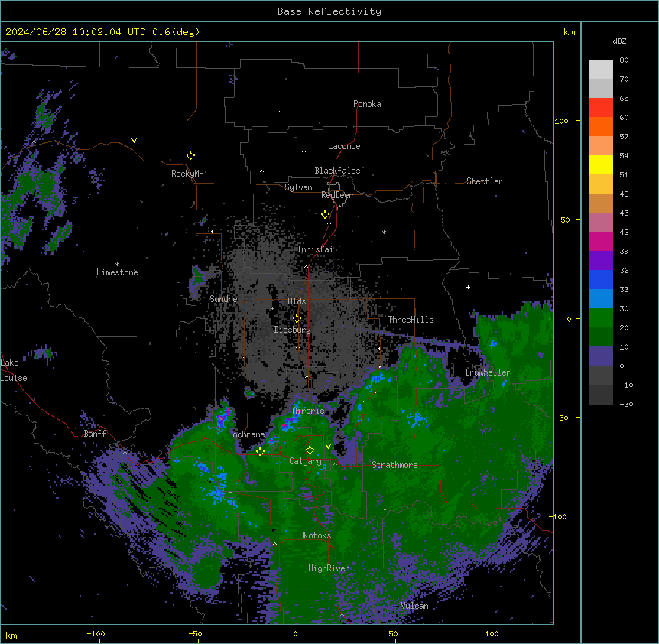Click the yellow marker above Calgary label
The height and width of the screenshot is (644, 659).
(310, 450)
